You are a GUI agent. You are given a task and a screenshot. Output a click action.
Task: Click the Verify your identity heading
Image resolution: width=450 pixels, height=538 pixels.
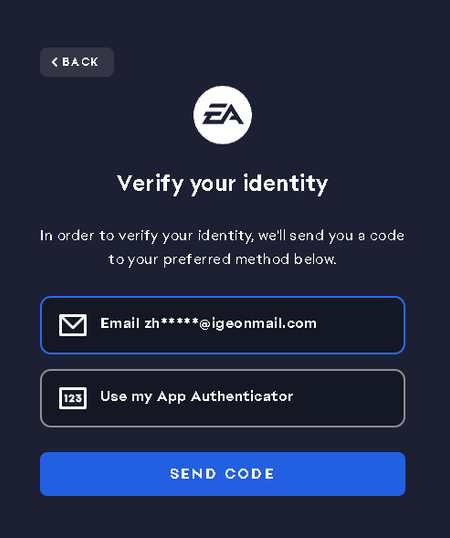click(x=222, y=184)
